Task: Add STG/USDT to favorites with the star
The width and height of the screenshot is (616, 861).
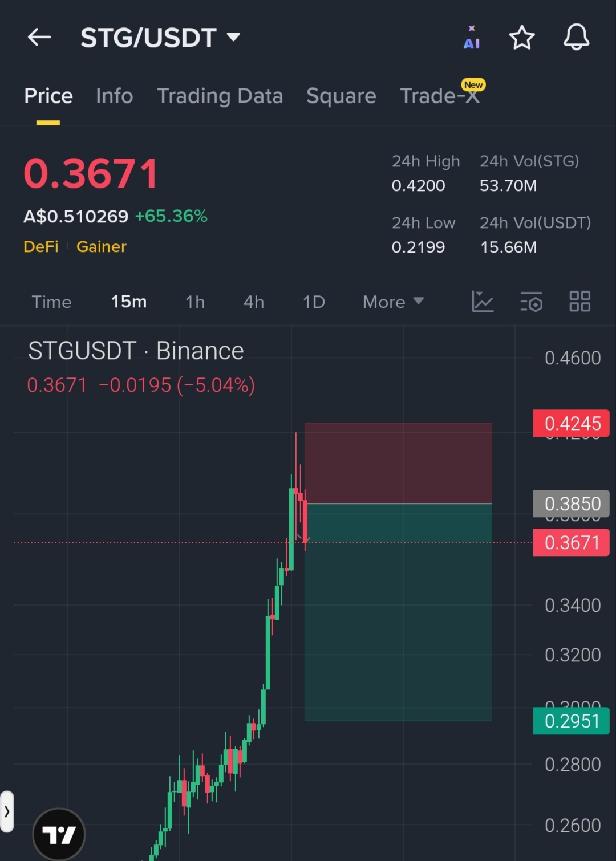Action: tap(521, 38)
